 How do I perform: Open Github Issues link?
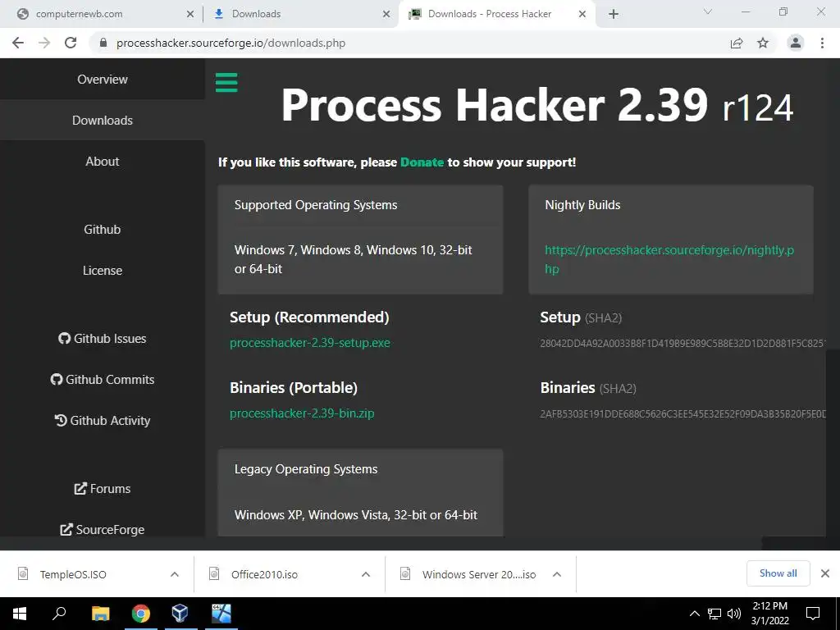(x=103, y=339)
